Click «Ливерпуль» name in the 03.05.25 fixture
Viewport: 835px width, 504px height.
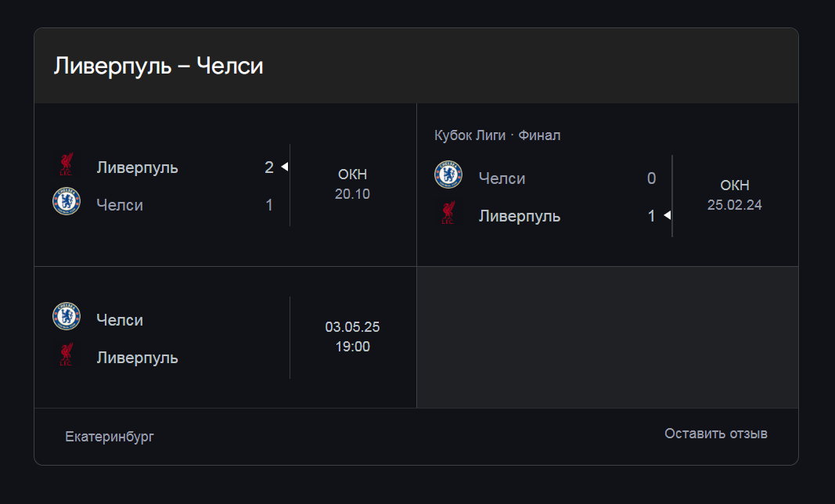[137, 358]
